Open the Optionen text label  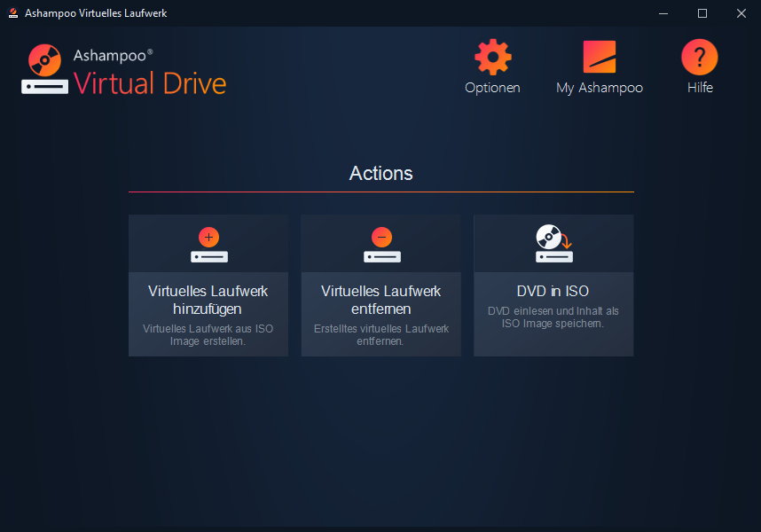click(x=492, y=88)
